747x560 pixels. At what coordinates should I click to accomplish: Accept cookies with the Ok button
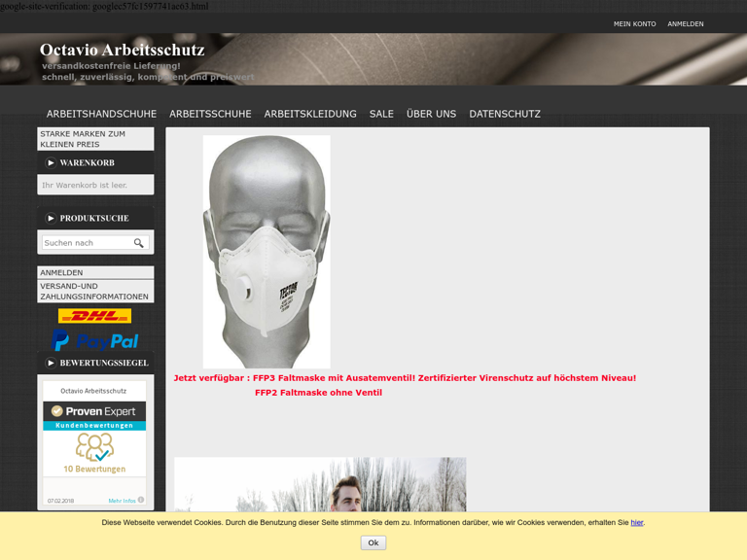pos(373,543)
